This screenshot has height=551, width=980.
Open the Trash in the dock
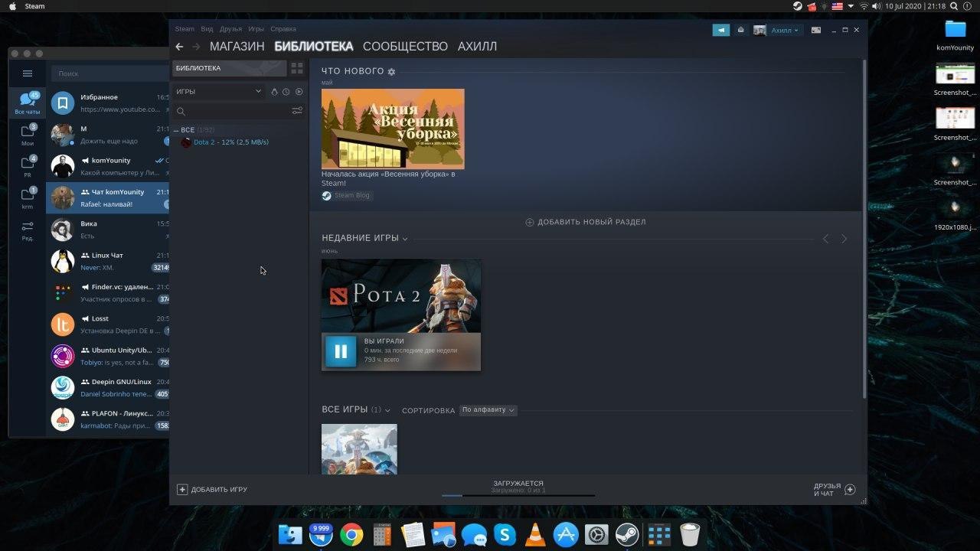[x=690, y=534]
